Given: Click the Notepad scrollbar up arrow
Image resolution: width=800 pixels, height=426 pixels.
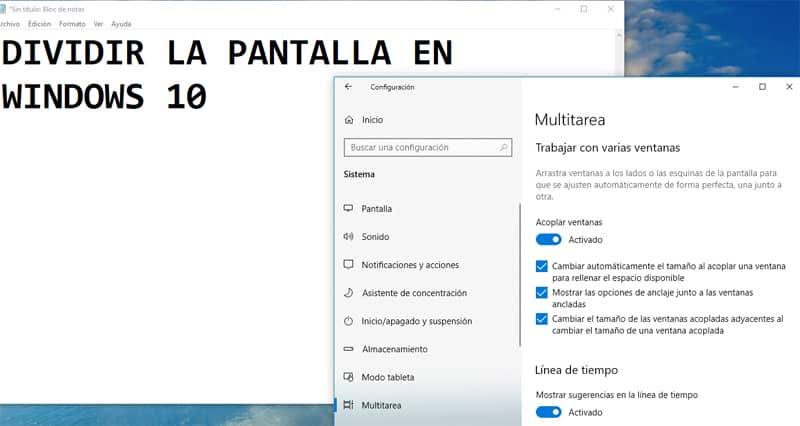Looking at the screenshot, I should point(619,35).
